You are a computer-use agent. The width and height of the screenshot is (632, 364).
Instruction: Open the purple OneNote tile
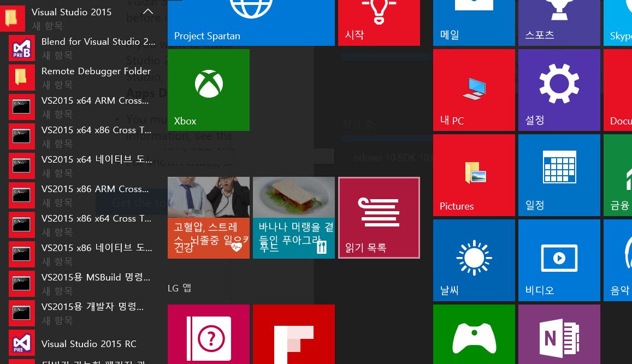[559, 334]
